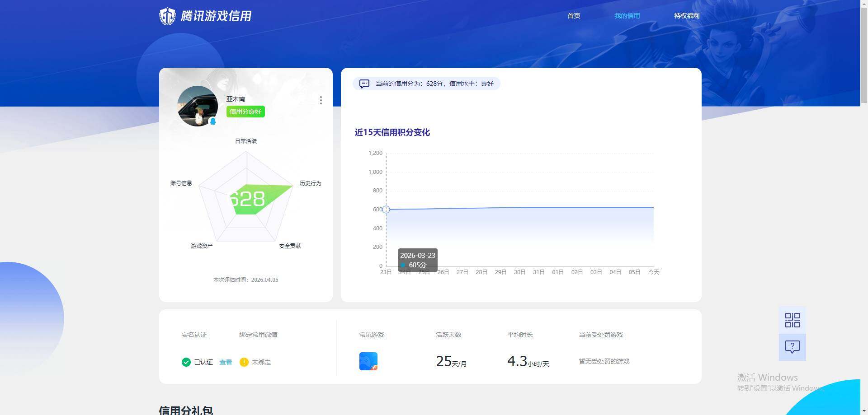Click the yellow 未绑定 warning icon
Viewport: 868px width, 415px height.
click(244, 362)
